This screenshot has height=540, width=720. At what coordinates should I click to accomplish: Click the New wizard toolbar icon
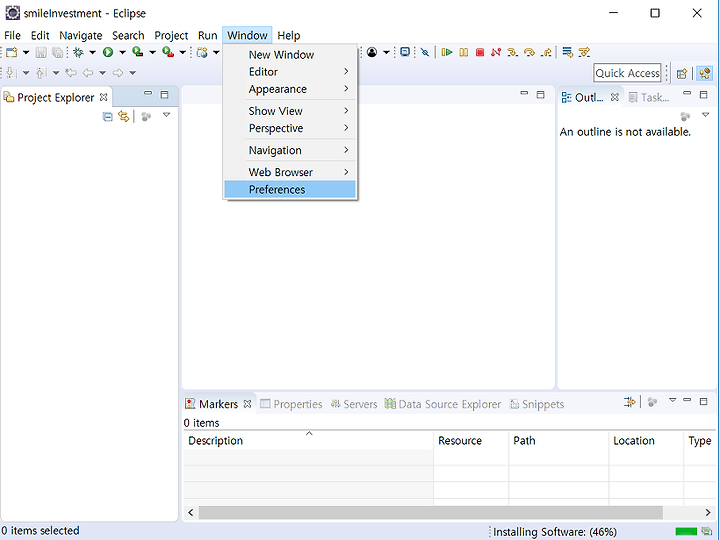click(11, 52)
